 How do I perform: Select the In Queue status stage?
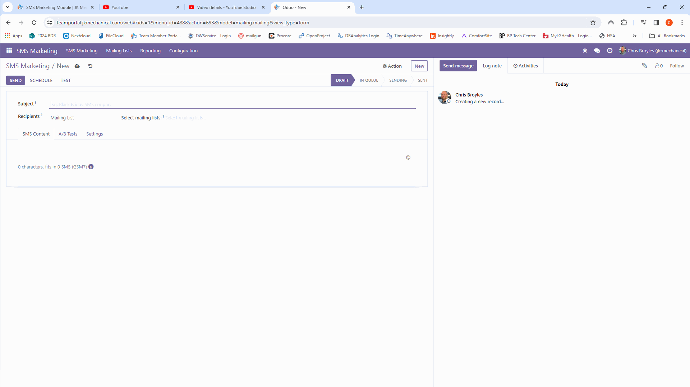369,80
